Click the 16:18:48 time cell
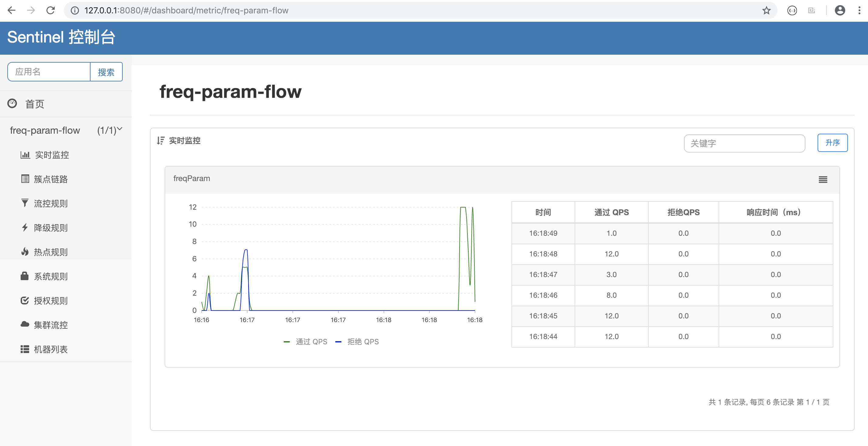The image size is (868, 446). click(x=543, y=254)
